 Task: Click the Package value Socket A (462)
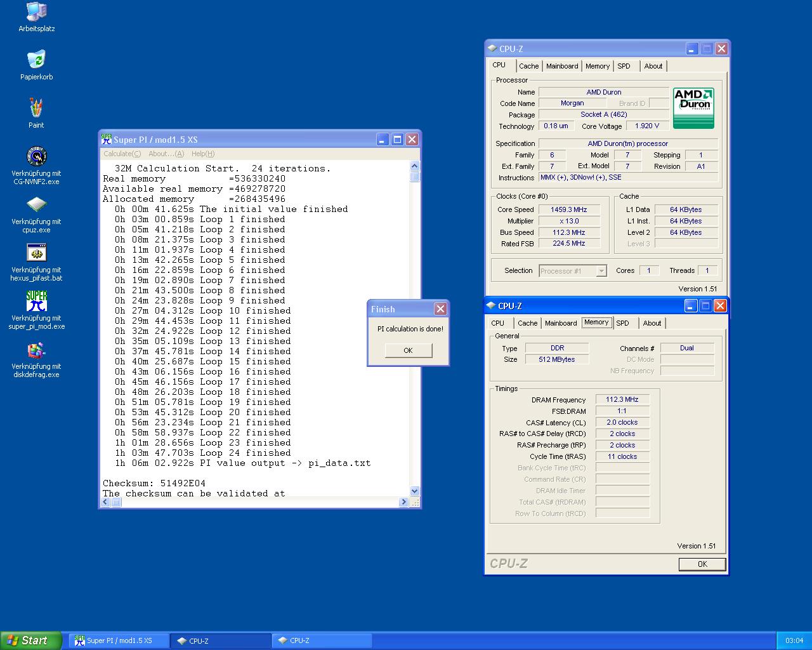point(604,115)
